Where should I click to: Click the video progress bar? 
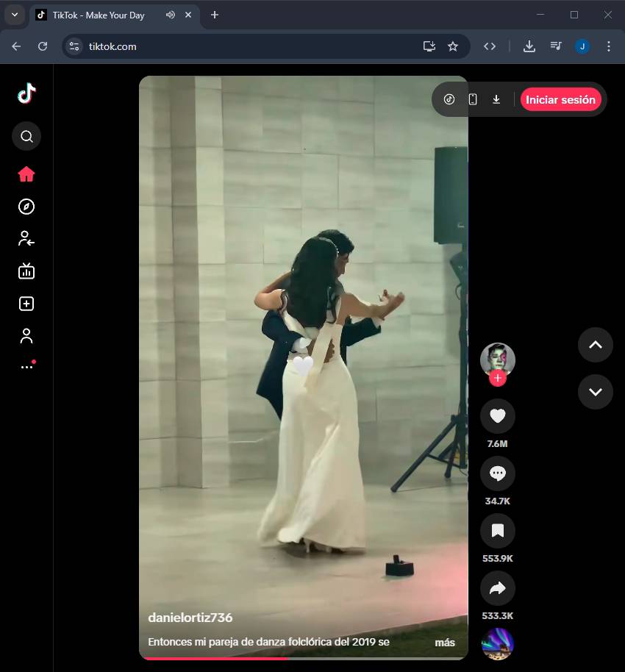pos(303,658)
